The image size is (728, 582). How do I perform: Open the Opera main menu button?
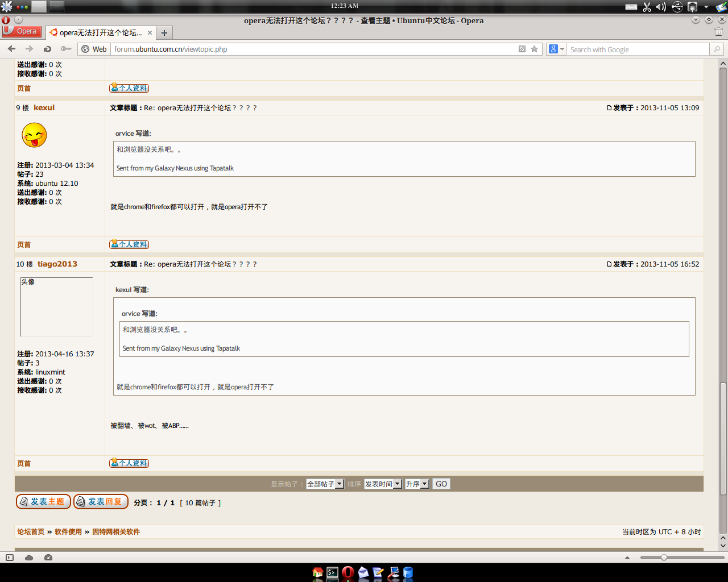point(22,31)
